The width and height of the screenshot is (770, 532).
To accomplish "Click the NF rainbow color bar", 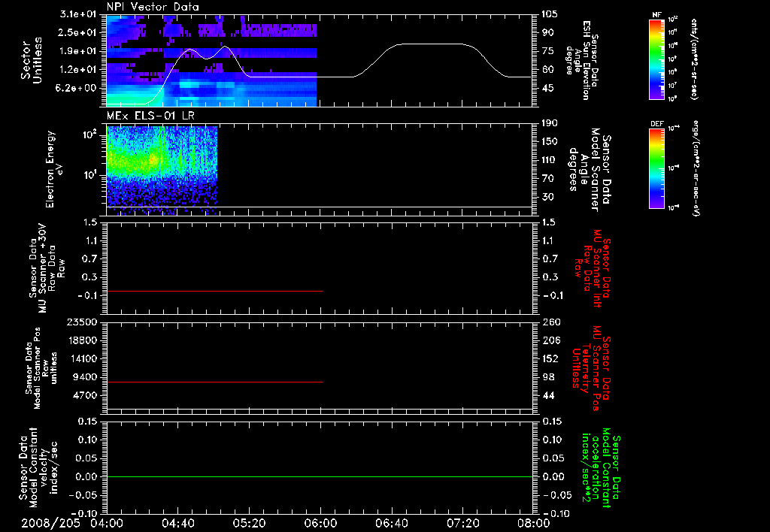I will click(656, 59).
